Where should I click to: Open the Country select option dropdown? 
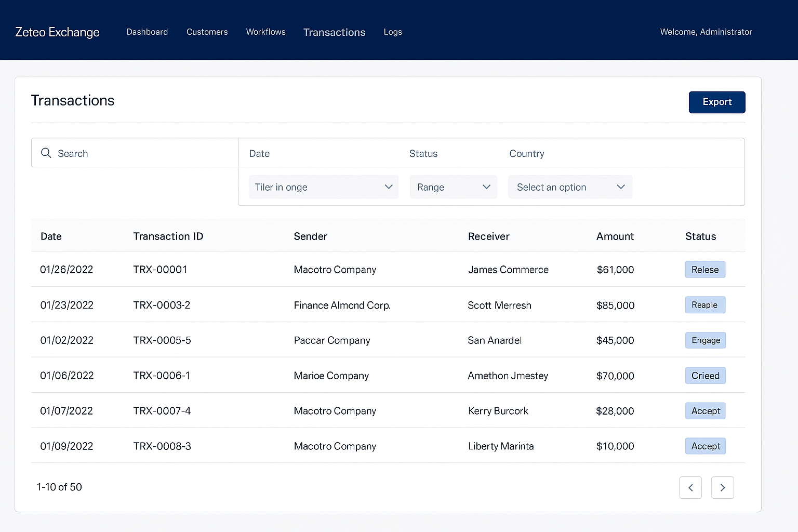point(570,187)
